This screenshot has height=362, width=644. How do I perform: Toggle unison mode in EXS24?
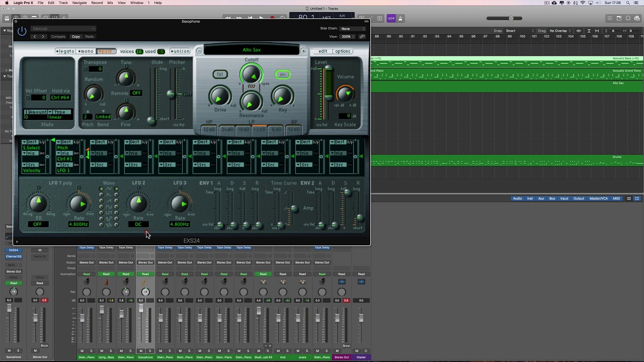(180, 51)
